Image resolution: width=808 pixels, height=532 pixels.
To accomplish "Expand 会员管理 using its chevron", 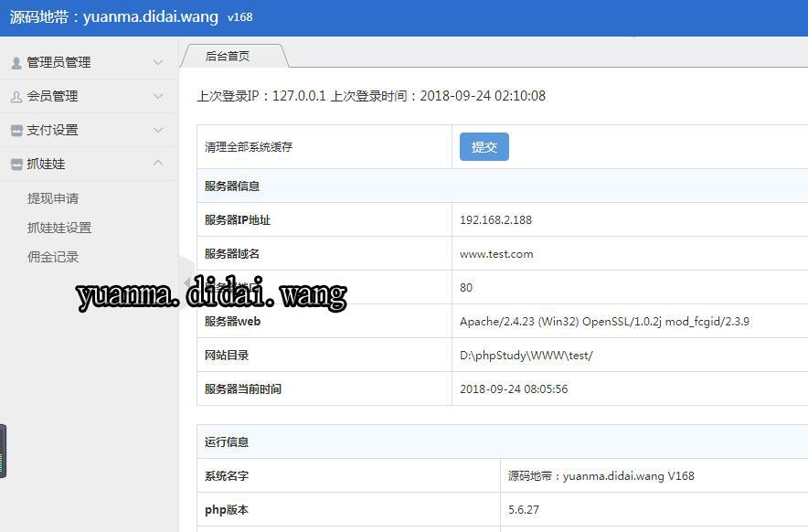I will (x=158, y=97).
